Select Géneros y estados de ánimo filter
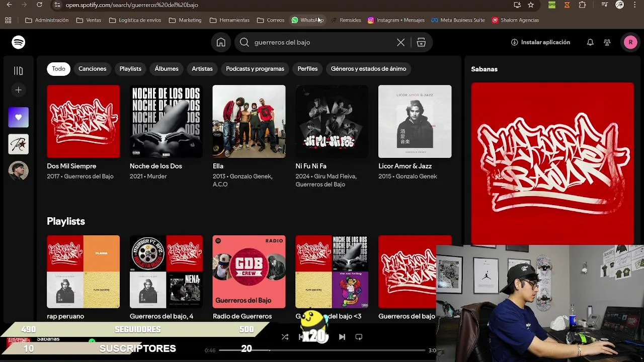The image size is (644, 362). click(368, 69)
